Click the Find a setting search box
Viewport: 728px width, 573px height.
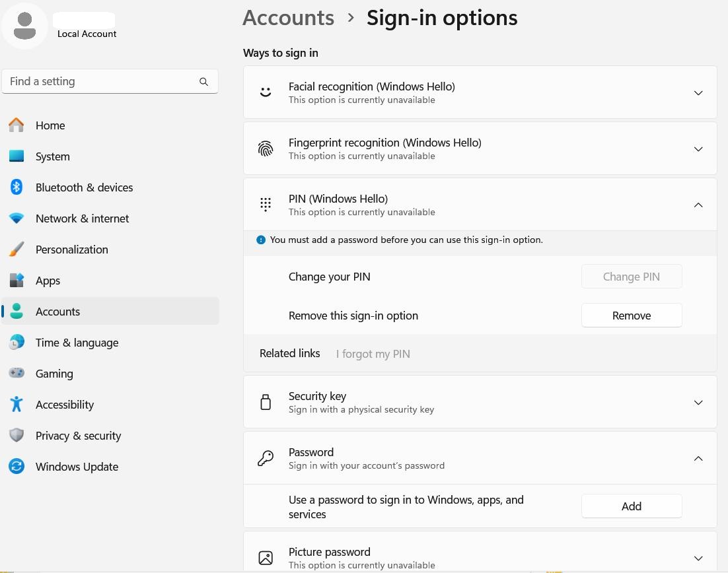pyautogui.click(x=99, y=82)
